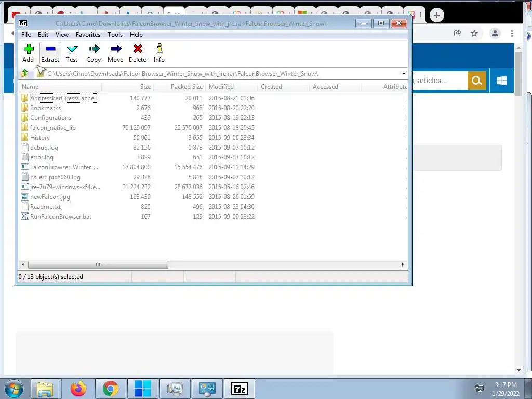Bookmark page with the star icon
This screenshot has height=399, width=532.
coord(474,33)
